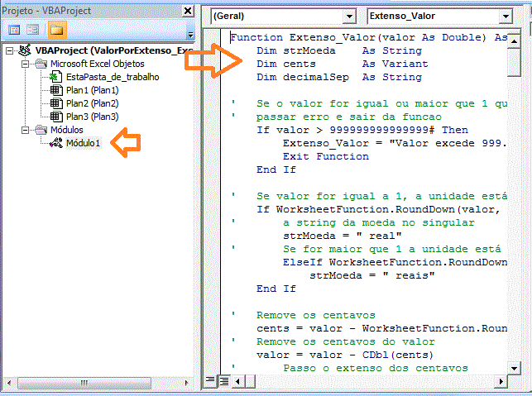This screenshot has height=396, width=532.
Task: Click the ElseIf WorksheetFunction.RoundDown line
Action: (x=395, y=262)
